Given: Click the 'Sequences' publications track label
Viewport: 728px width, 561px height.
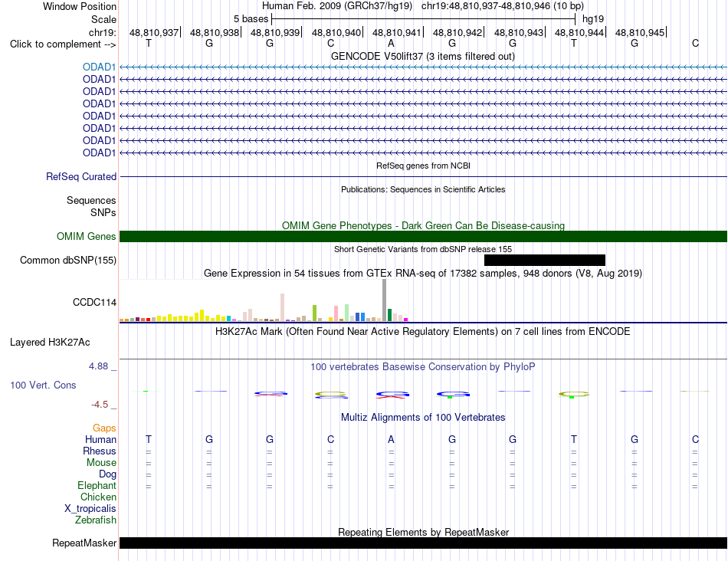Looking at the screenshot, I should pyautogui.click(x=91, y=200).
